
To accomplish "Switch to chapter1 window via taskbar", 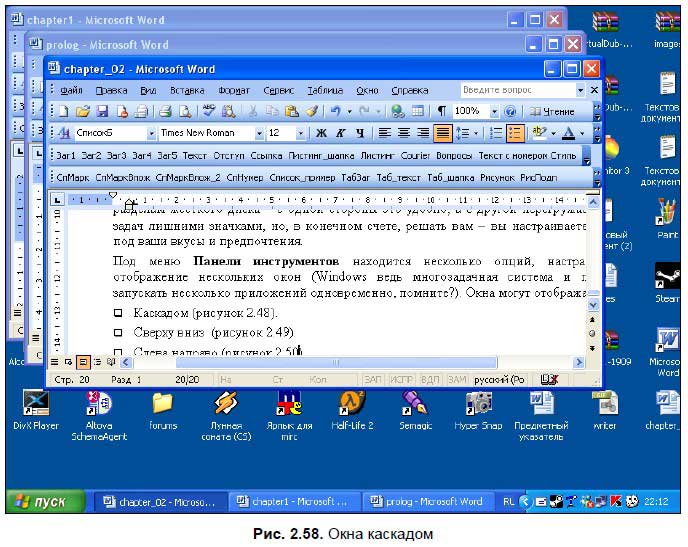I will (293, 501).
